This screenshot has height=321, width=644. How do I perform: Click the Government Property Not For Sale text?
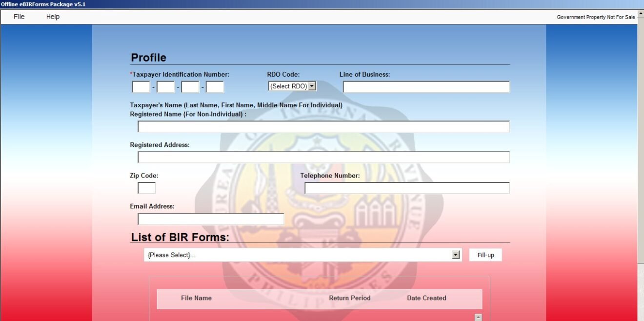(596, 17)
